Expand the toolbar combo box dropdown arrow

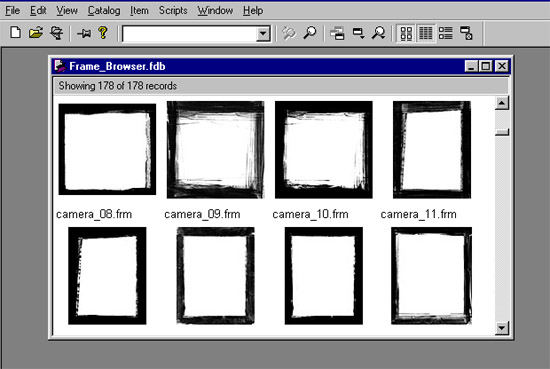pos(263,34)
